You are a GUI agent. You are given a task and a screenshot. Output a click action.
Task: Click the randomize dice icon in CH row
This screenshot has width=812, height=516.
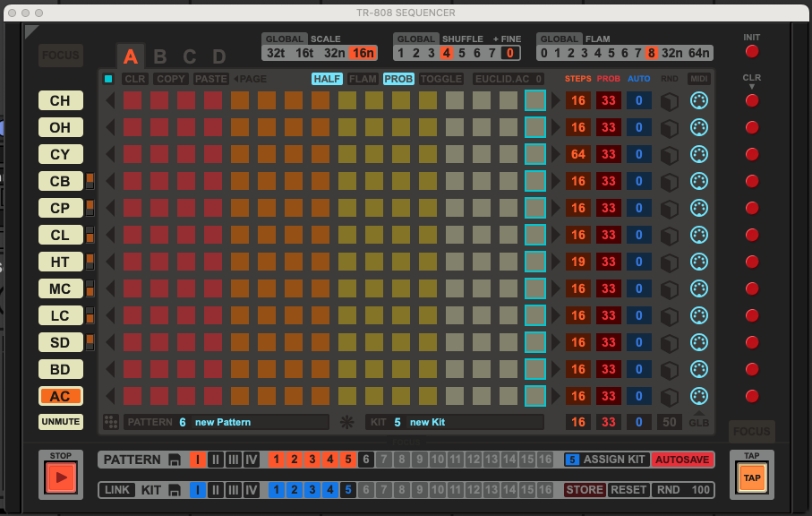[669, 101]
